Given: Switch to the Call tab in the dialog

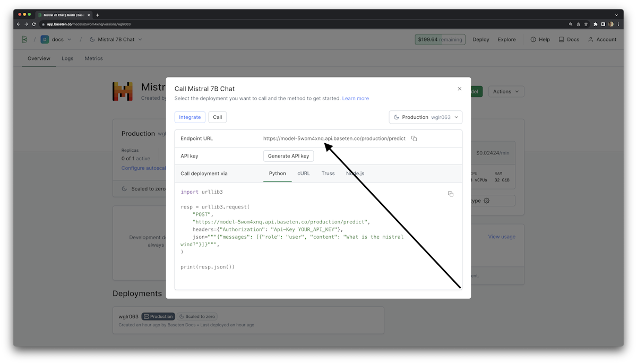Looking at the screenshot, I should tap(218, 117).
